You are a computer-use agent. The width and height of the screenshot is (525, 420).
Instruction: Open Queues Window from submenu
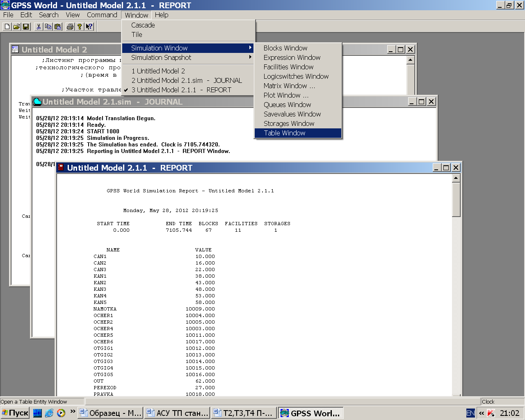[298, 105]
